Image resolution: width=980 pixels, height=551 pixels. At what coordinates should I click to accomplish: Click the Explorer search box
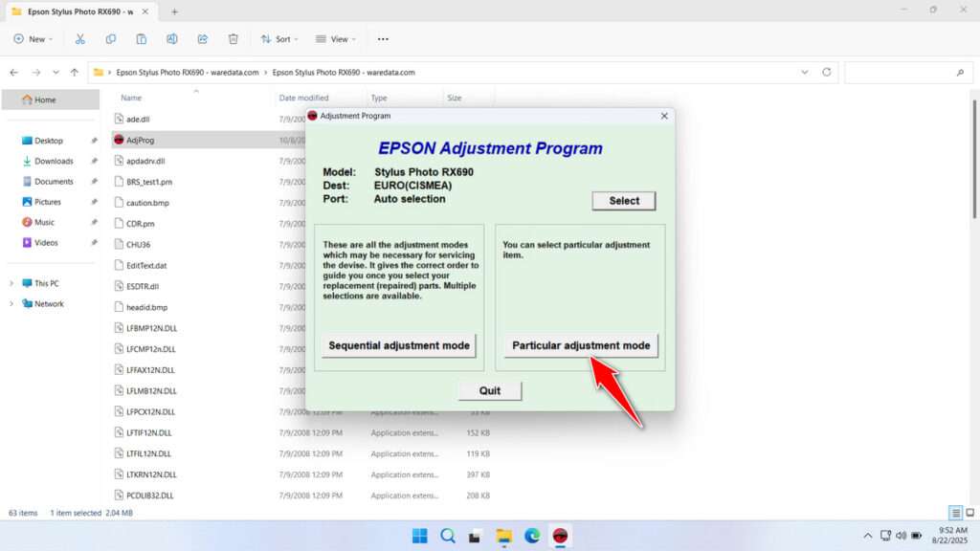[x=906, y=73]
